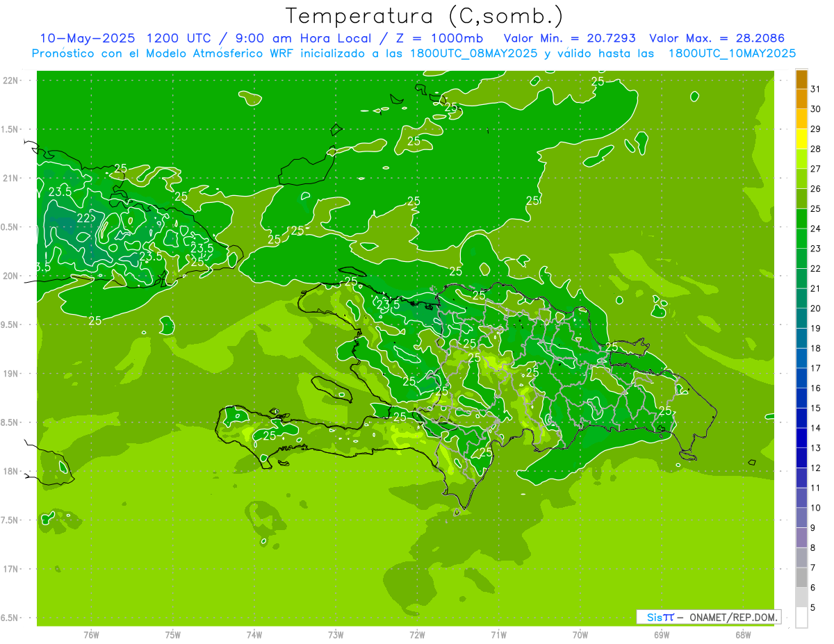Click longitude axis label "76W"
The image size is (834, 644).
click(x=92, y=635)
